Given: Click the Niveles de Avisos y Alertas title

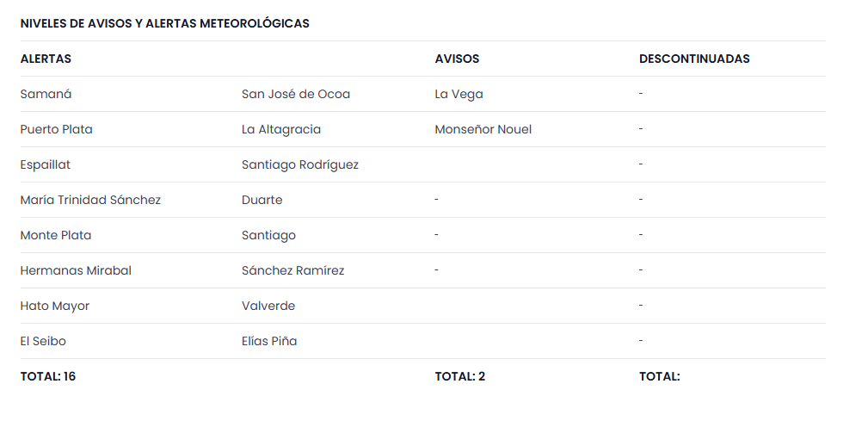Looking at the screenshot, I should (x=164, y=23).
